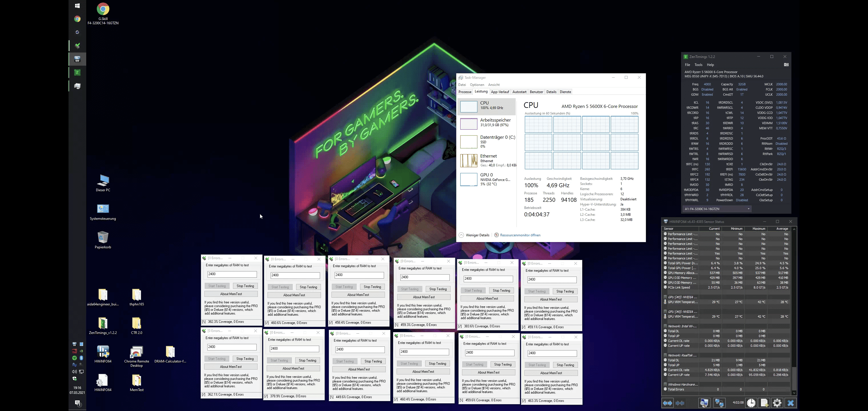The image size is (868, 411).
Task: Click HWiNFO reset clock icon button
Action: [751, 403]
